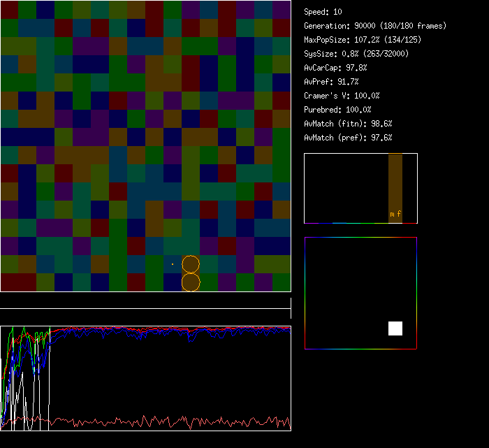Click the SysSize 0.8% statistic
The height and width of the screenshot is (448, 489).
357,54
